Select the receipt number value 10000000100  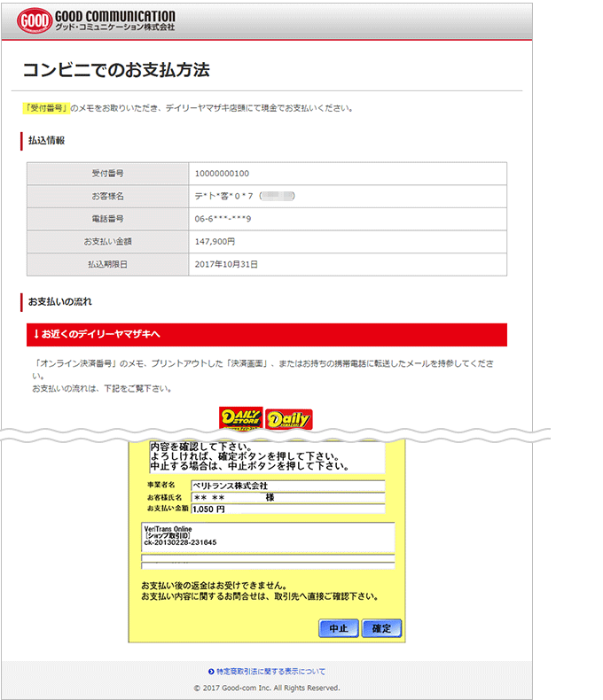[222, 174]
